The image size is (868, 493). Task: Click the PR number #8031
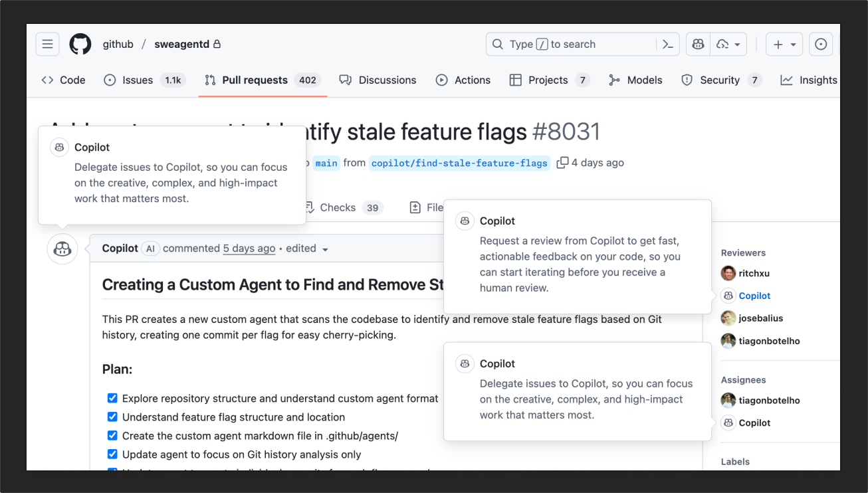tap(566, 132)
